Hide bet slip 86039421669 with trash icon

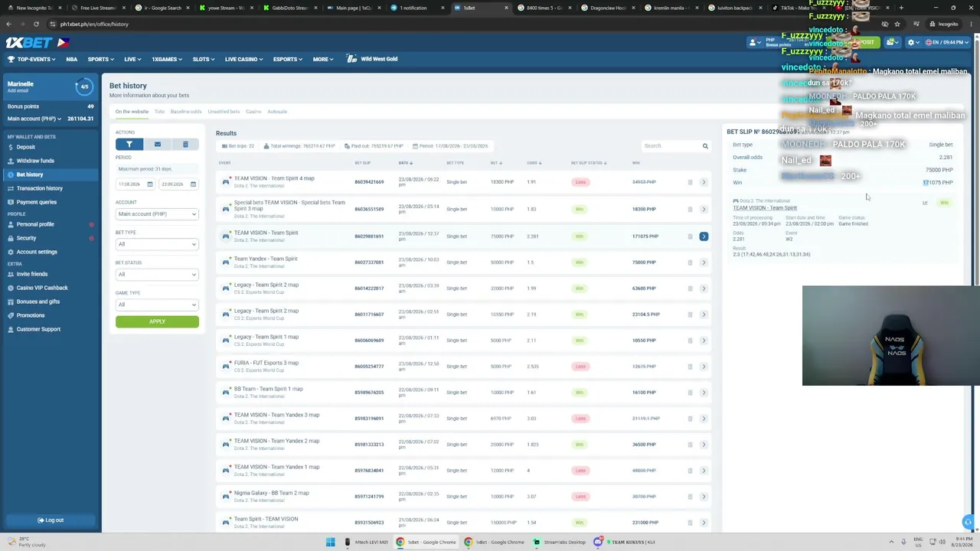(x=690, y=182)
